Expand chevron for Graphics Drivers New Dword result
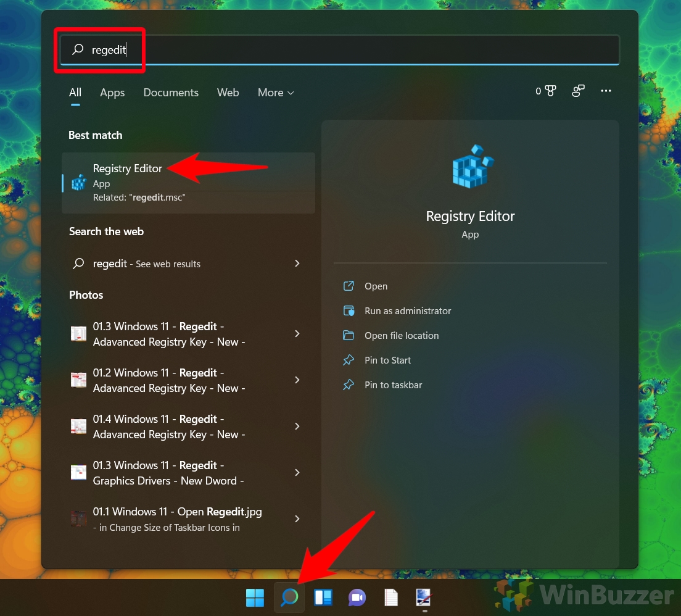The image size is (681, 616). 297,473
